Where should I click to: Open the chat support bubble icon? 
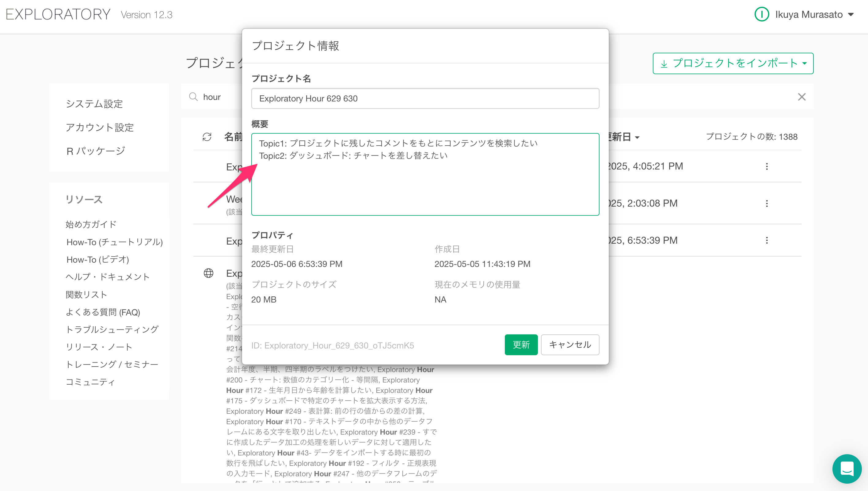(x=847, y=468)
